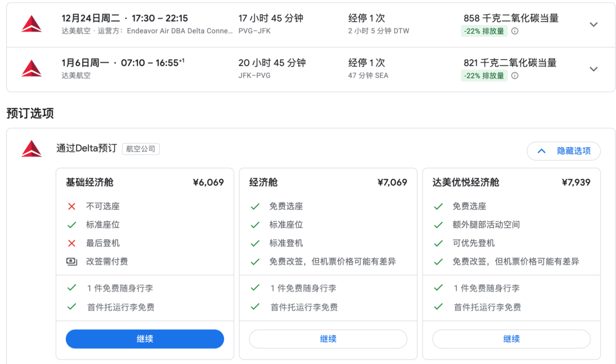Click 经停 1 次 on the 1月6日 flight

coord(367,63)
